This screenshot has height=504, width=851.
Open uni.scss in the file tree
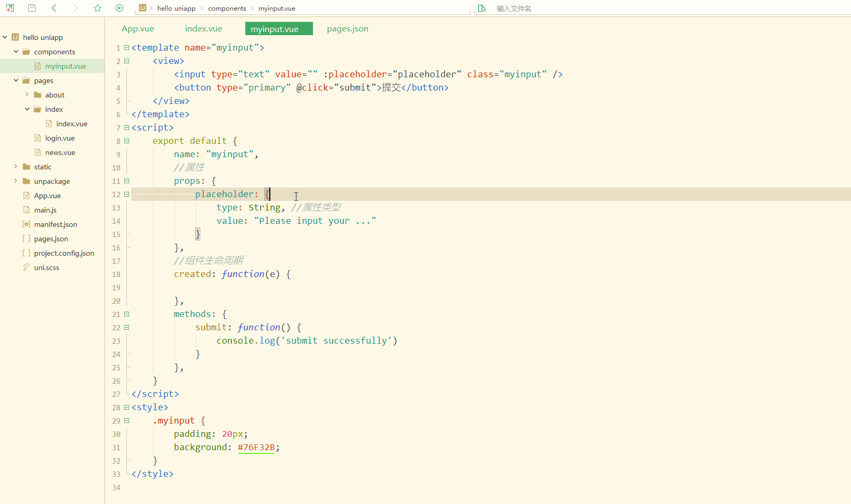pos(46,267)
